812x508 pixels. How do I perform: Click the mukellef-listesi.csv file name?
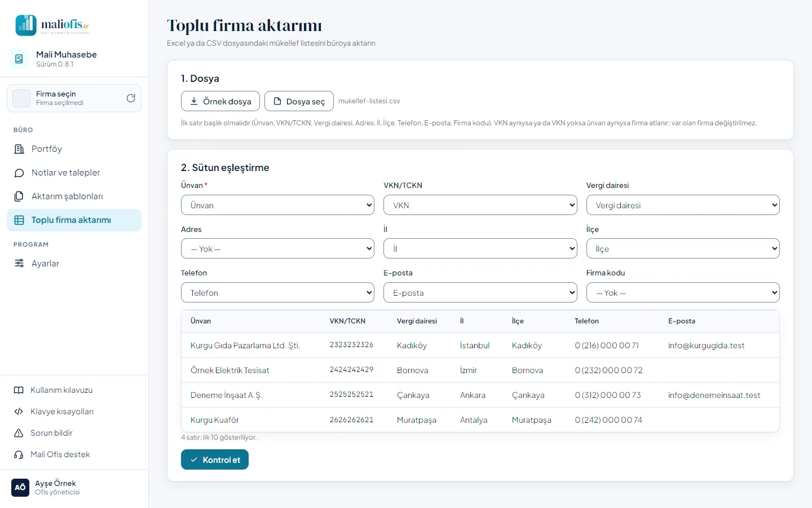pyautogui.click(x=369, y=101)
